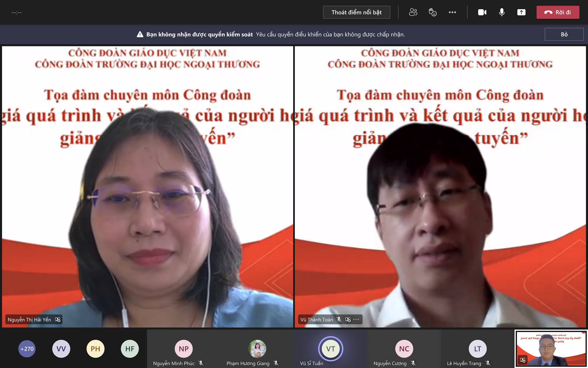Screen dimensions: 588x368
Task: Click the warning triangle icon in banner
Action: coord(140,34)
